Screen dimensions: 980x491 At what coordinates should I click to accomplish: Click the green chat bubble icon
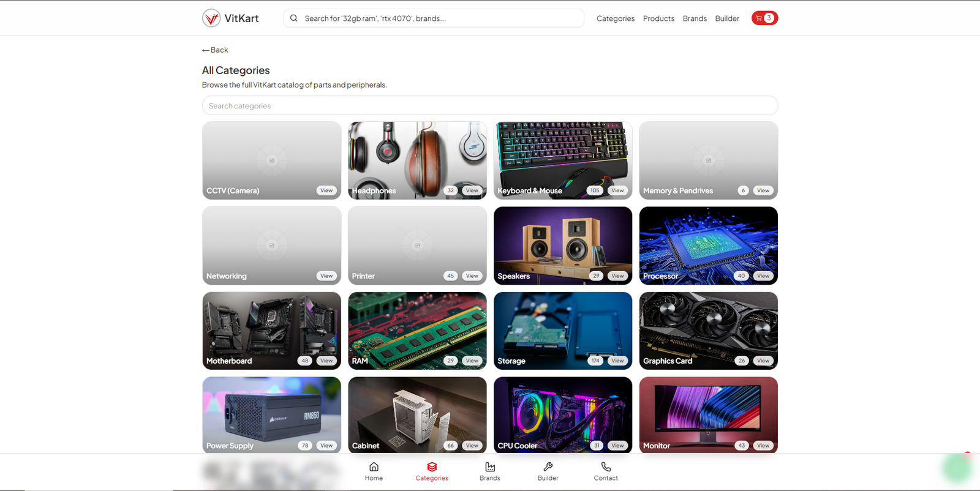click(957, 468)
